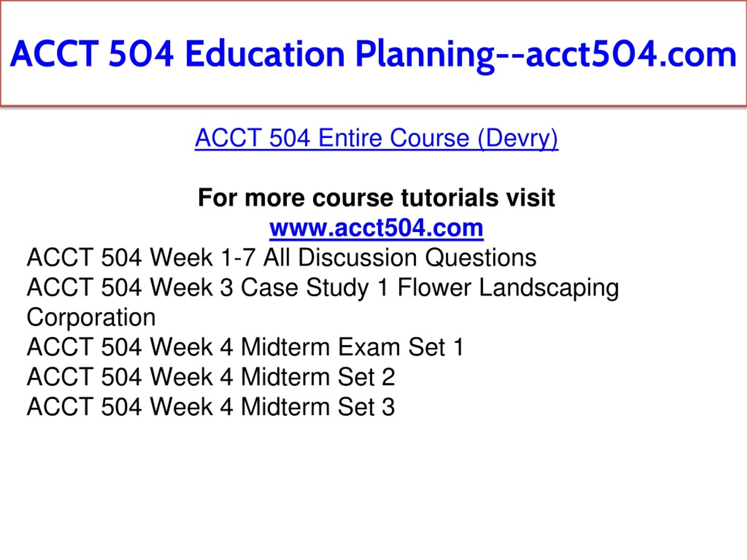This screenshot has width=747, height=560.
Task: Click the word 'Planning' in the heading
Action: 425,56
